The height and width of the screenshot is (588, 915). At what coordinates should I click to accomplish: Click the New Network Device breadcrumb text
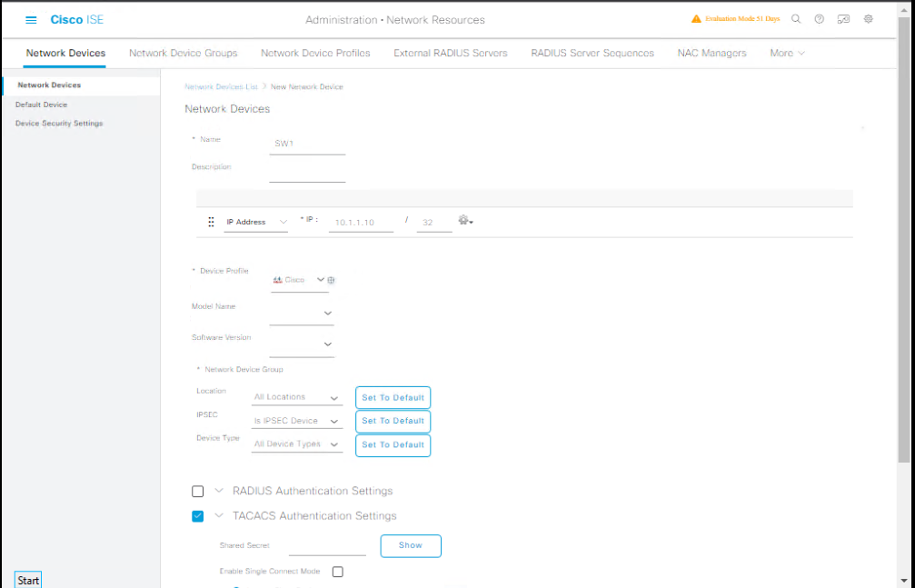(307, 87)
